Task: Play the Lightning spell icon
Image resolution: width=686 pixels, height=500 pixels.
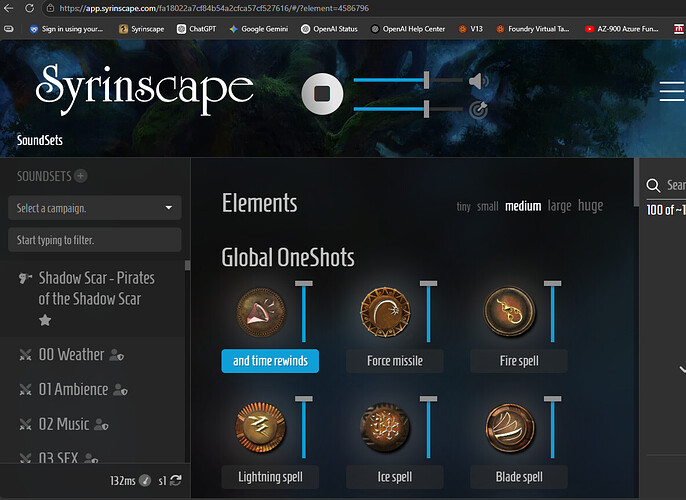Action: click(261, 427)
